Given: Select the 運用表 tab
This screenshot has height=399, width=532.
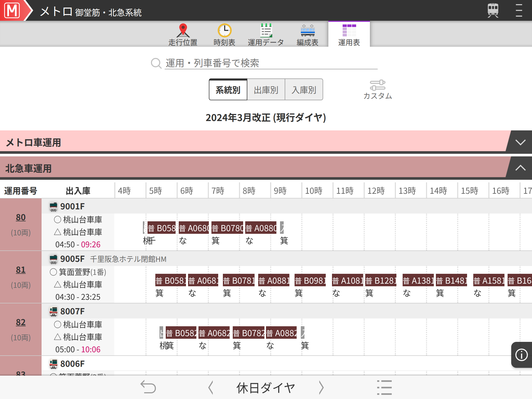Looking at the screenshot, I should 349,34.
